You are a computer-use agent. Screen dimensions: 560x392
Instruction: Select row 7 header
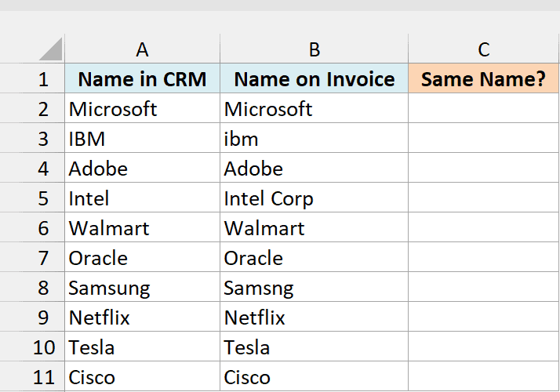(x=32, y=258)
